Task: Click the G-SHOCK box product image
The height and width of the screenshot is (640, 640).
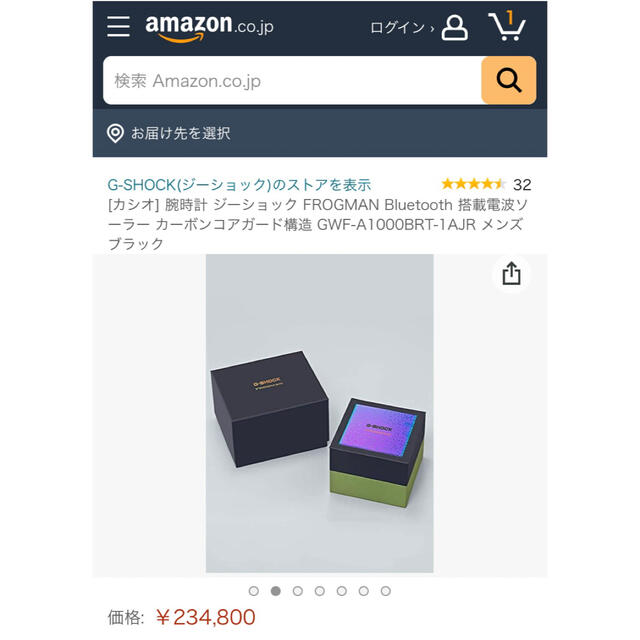Action: click(320, 413)
